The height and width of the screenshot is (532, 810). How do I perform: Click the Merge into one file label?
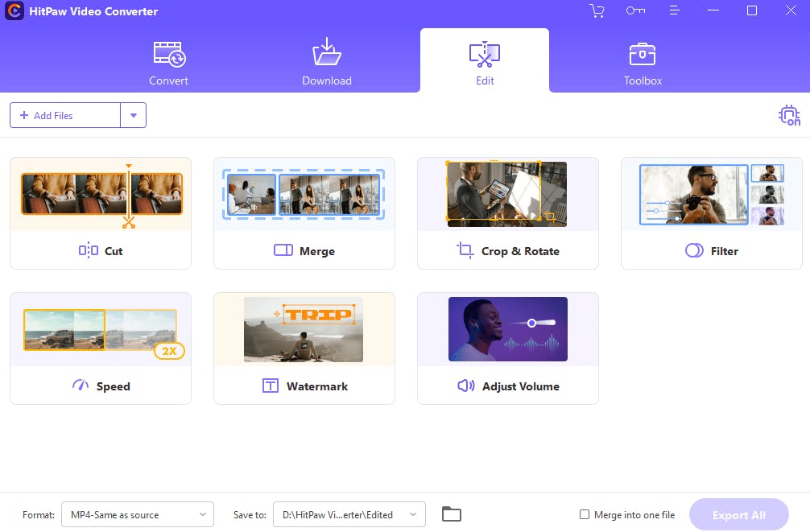[x=634, y=514]
